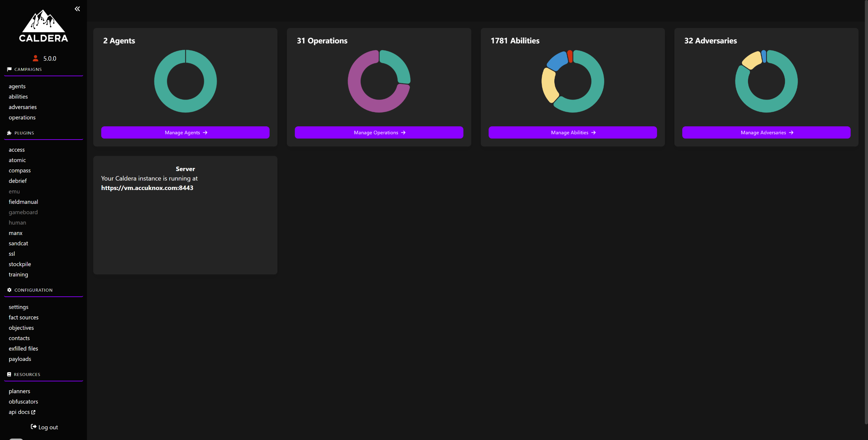Go to fact sources configuration
The width and height of the screenshot is (868, 440).
(23, 317)
